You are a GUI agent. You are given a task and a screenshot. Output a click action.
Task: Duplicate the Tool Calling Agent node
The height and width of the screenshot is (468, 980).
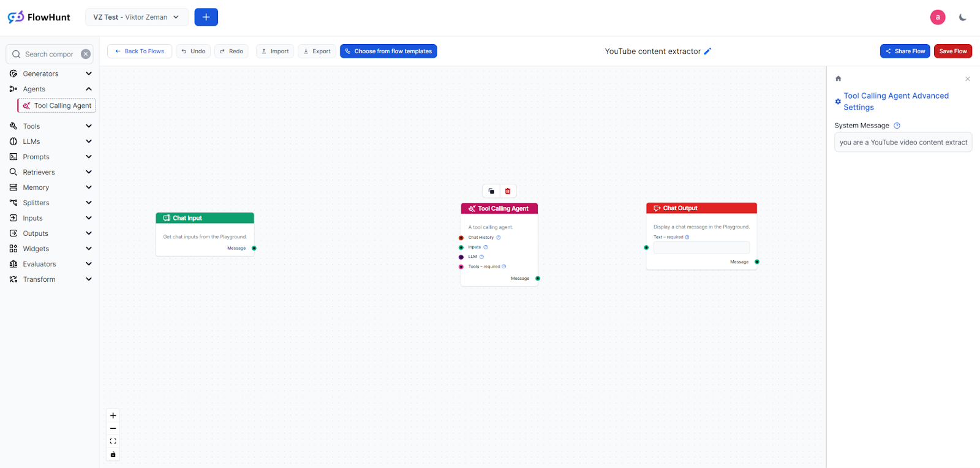[x=491, y=191]
